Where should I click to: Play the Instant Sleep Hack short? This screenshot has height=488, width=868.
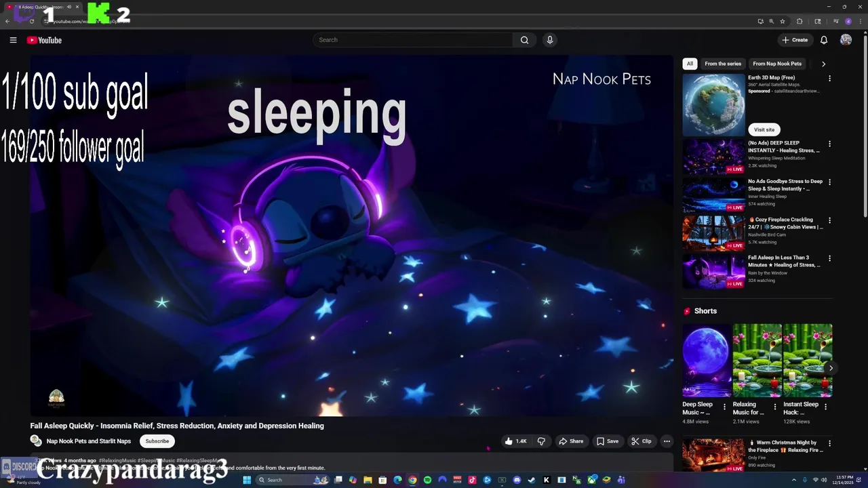(807, 361)
